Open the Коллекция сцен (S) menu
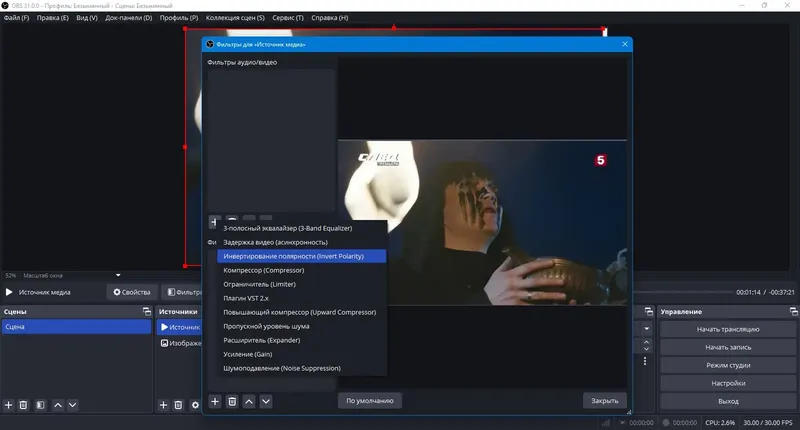 pos(235,18)
